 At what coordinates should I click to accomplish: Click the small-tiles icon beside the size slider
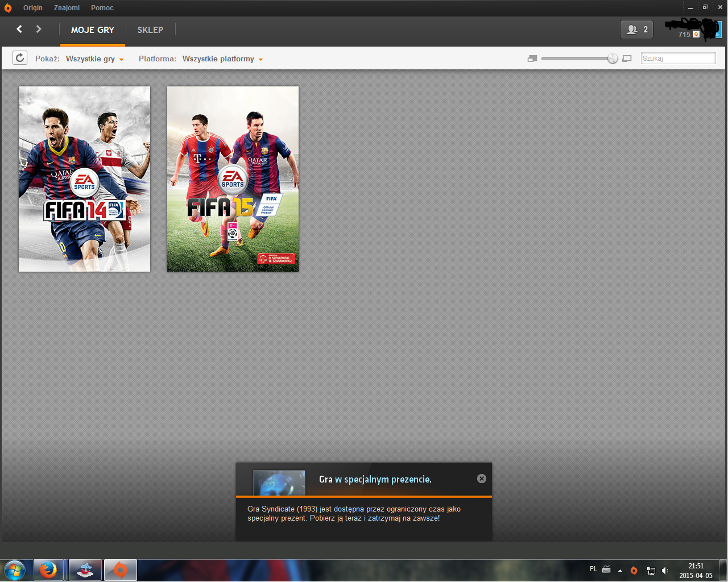tap(532, 59)
